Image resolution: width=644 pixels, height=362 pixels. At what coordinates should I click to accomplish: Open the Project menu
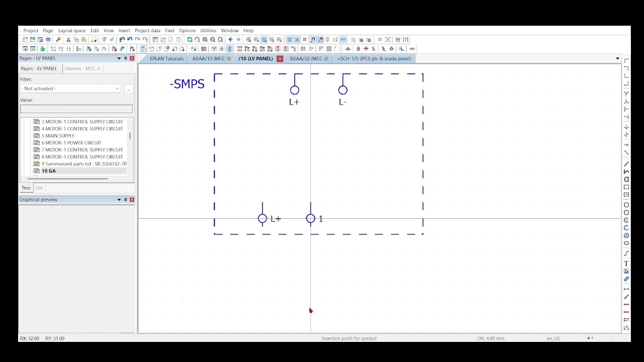tap(31, 31)
